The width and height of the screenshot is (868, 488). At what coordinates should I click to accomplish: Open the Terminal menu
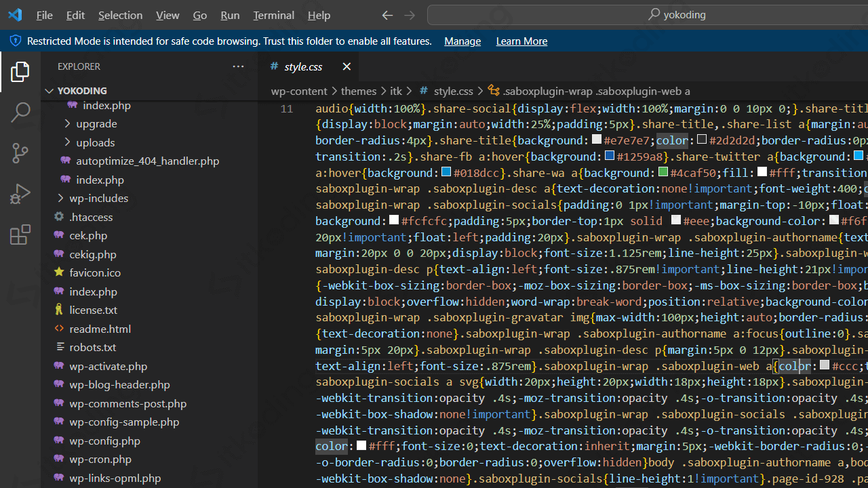274,15
